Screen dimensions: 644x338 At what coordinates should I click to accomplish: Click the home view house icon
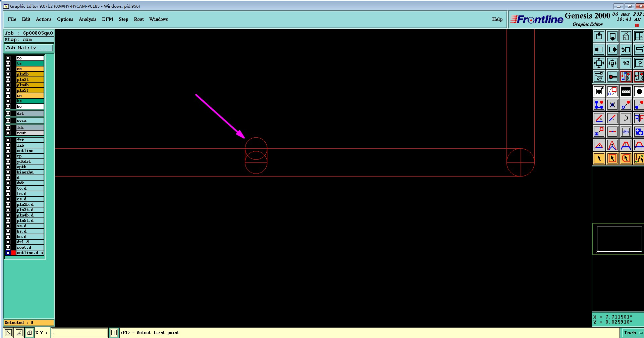(626, 36)
